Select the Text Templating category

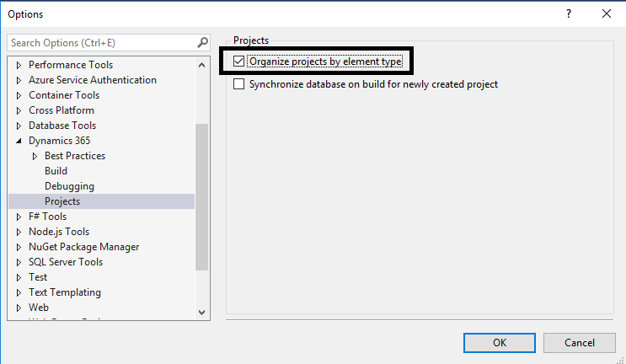[x=64, y=292]
